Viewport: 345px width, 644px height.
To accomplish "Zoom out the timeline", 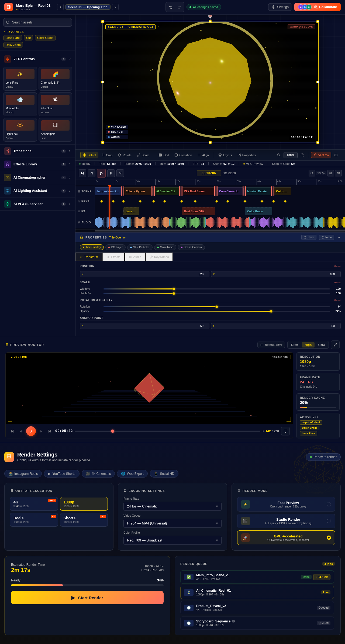I will coord(312,173).
